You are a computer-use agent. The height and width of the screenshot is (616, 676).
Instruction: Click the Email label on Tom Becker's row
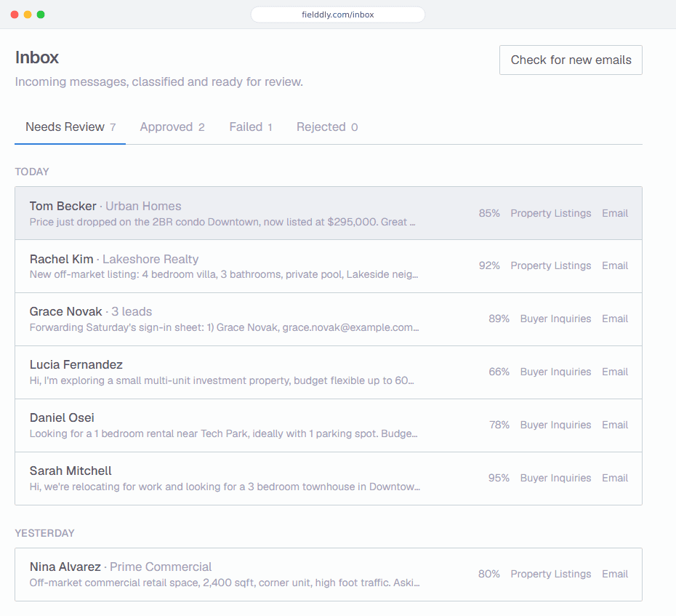click(x=615, y=213)
